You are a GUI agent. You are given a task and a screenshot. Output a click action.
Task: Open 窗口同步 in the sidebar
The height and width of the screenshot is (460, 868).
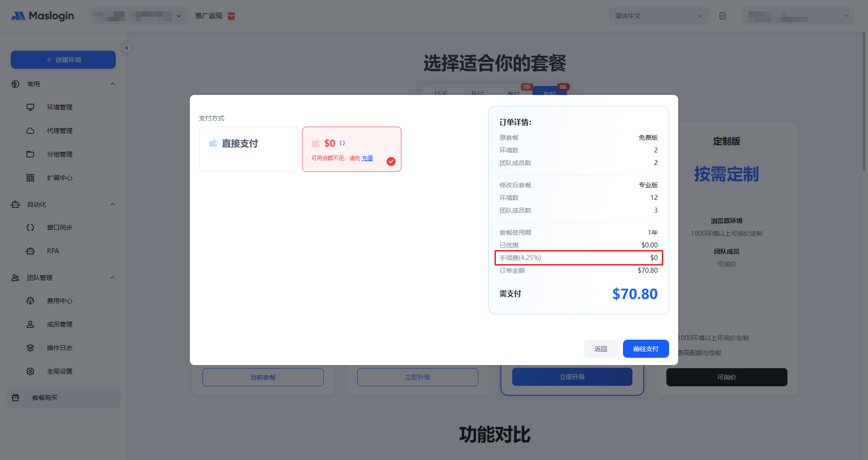59,228
